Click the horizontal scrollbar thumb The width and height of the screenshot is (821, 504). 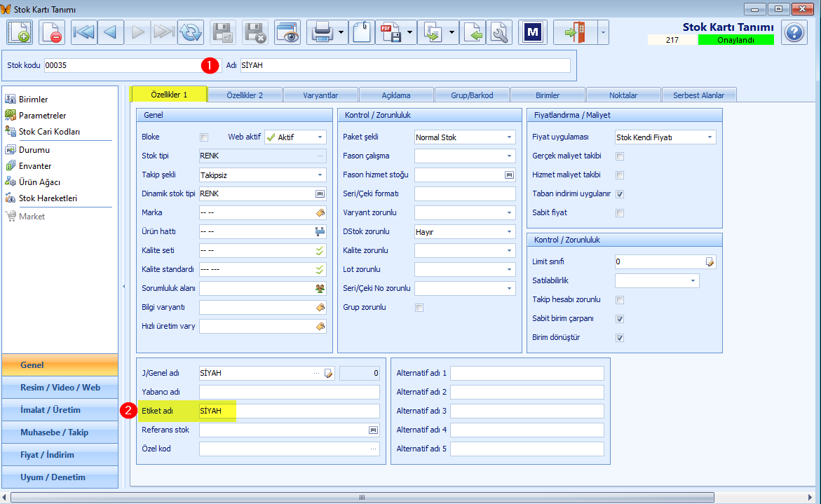coord(362,497)
